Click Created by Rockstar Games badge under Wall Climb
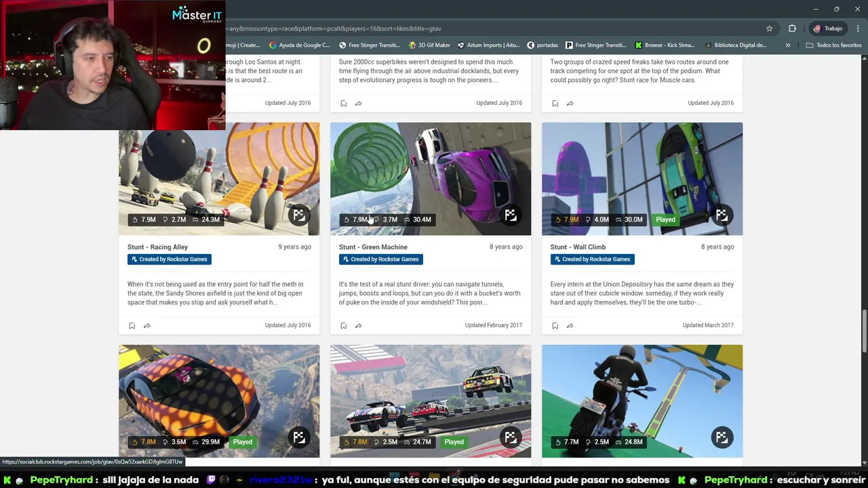This screenshot has height=488, width=868. (x=592, y=259)
